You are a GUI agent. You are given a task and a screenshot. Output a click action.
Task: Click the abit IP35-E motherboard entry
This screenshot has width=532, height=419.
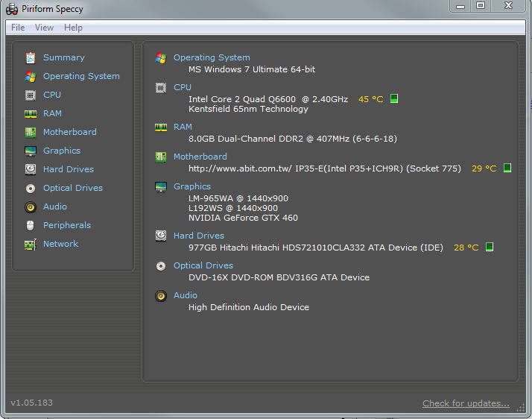(325, 168)
